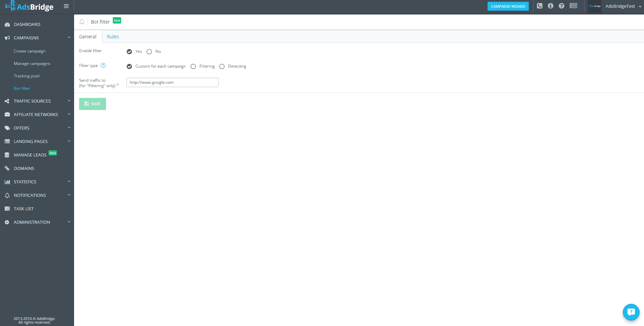Click the AdsBridgeTest account avatar

595,6
